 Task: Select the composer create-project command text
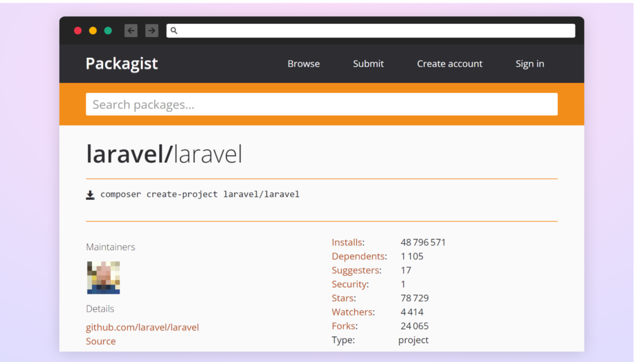pos(200,194)
